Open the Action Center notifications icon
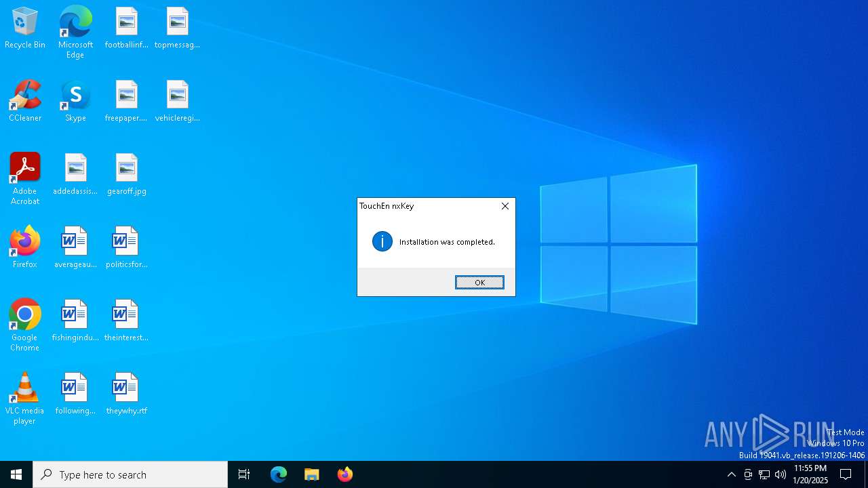 click(846, 474)
